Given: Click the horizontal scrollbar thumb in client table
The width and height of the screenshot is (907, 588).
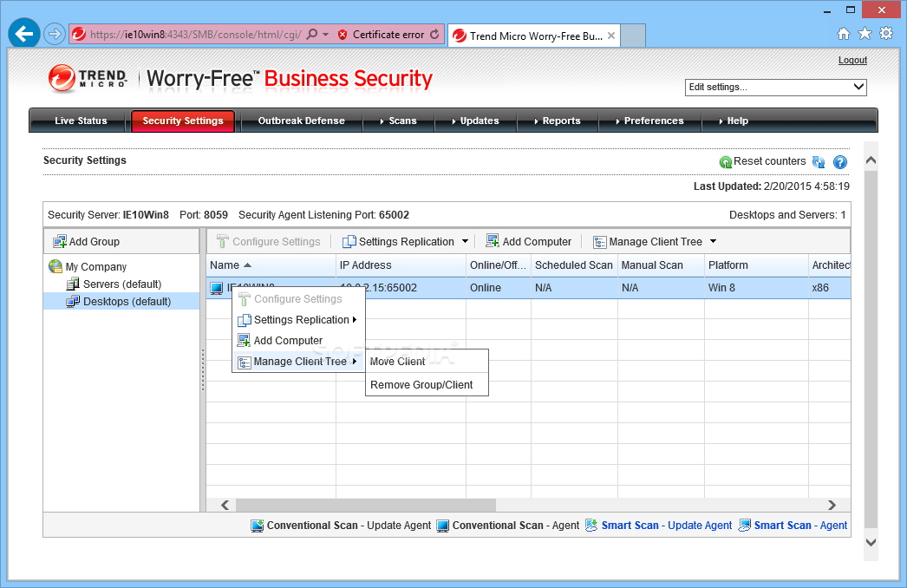Looking at the screenshot, I should click(x=364, y=506).
